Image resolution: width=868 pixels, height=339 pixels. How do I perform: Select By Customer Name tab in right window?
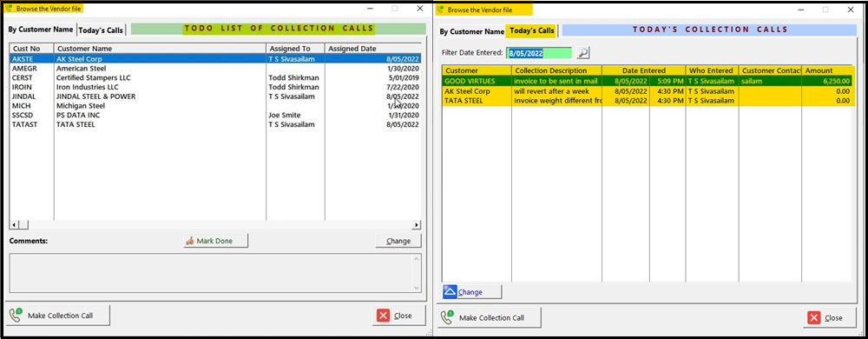coord(471,31)
